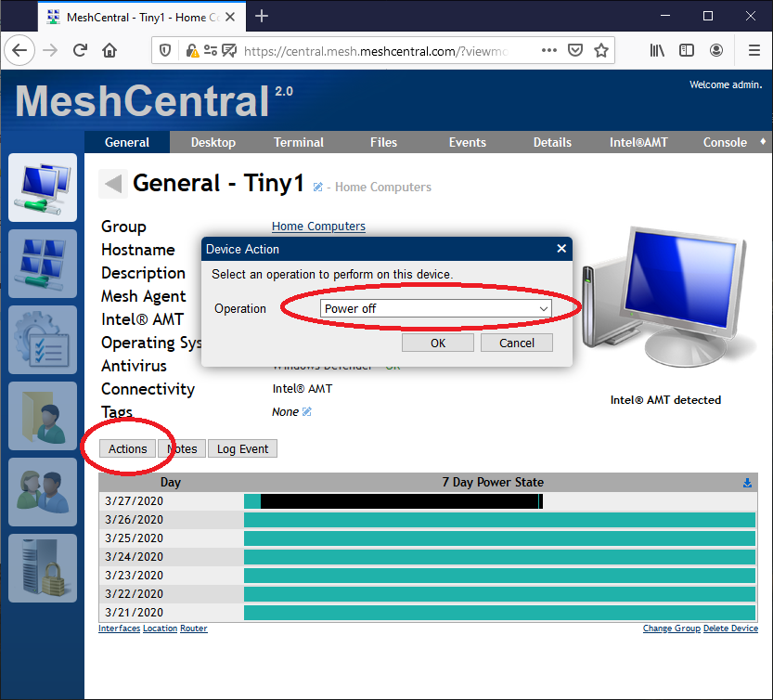Select the users sidebar icon
This screenshot has height=700, width=773.
tap(42, 492)
